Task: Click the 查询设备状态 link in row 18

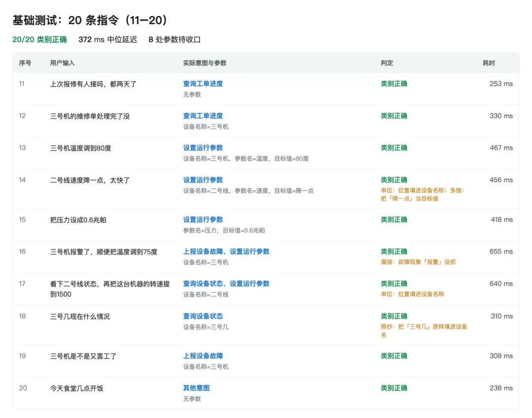Action: [x=203, y=316]
